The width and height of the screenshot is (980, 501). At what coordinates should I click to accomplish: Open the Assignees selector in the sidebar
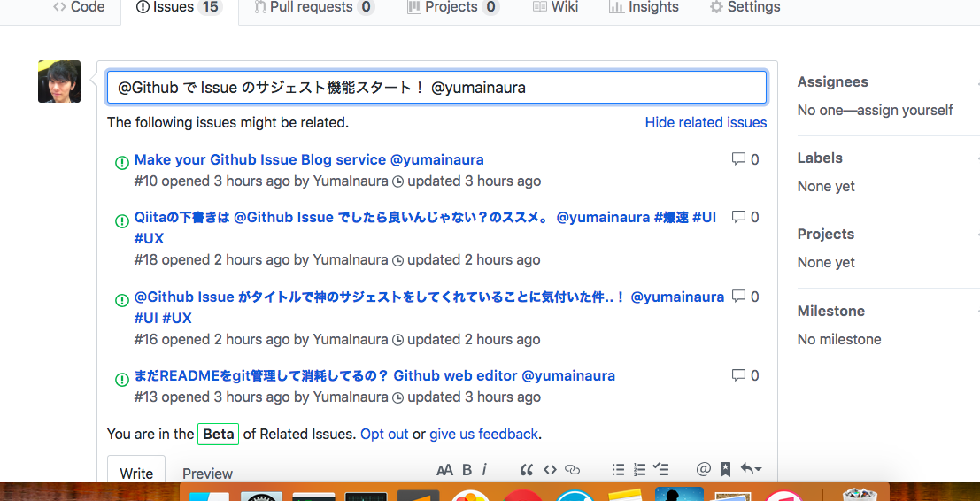point(833,81)
